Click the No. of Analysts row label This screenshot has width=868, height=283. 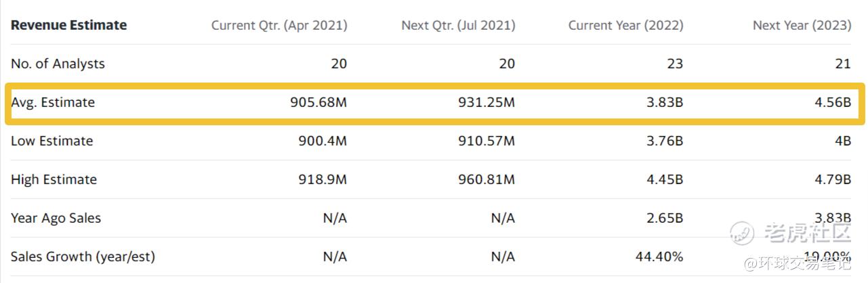tap(58, 64)
